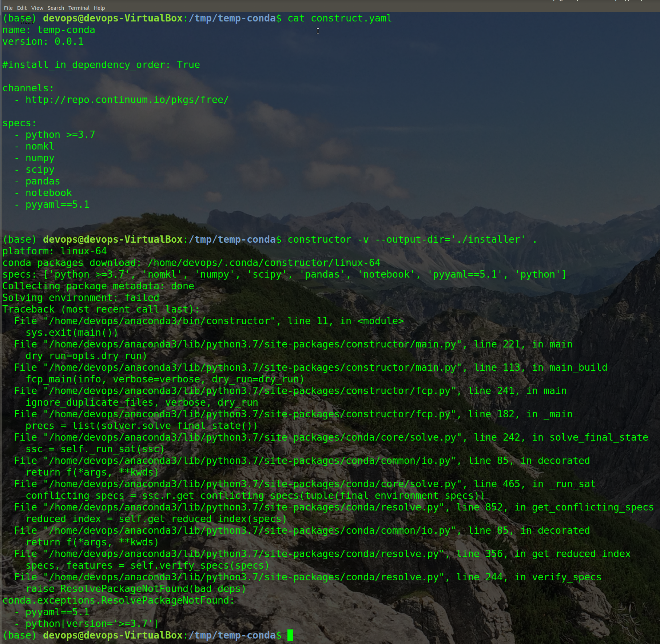This screenshot has width=660, height=644.
Task: Click the path /tmp/temp-conda in the prompt
Action: click(x=232, y=18)
